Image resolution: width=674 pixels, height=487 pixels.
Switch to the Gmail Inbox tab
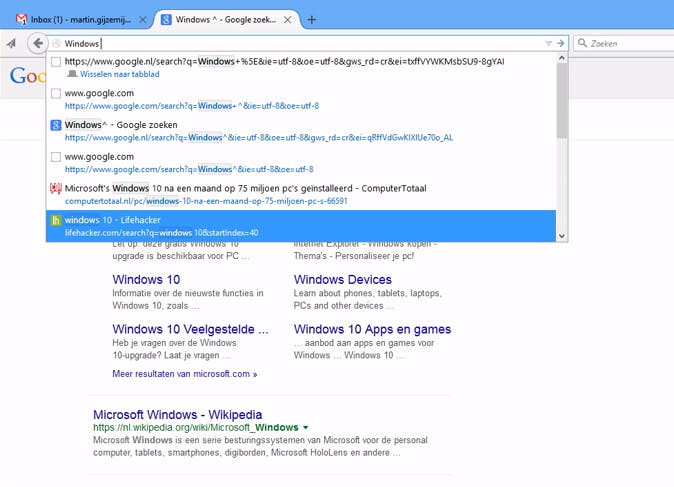(81, 20)
